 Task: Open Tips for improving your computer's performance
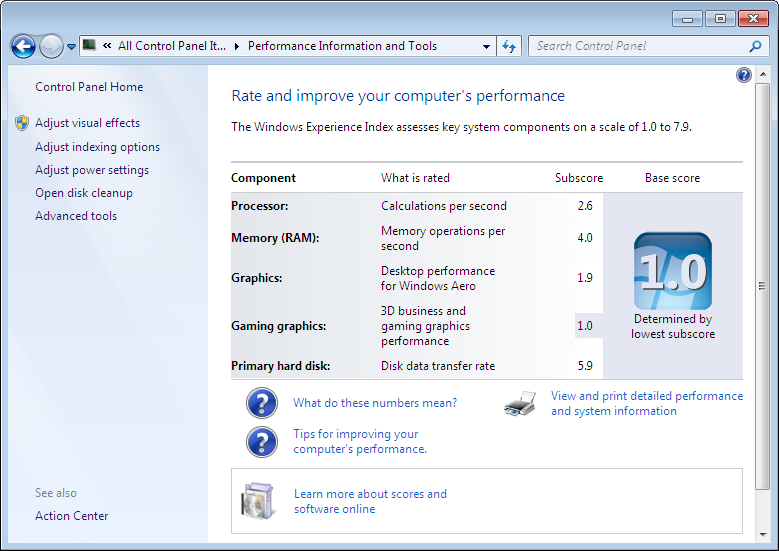360,441
